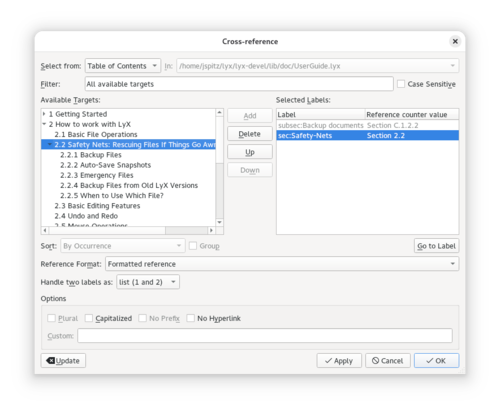Click the Section 2.2 counter value
This screenshot has height=412, width=500.
pyautogui.click(x=386, y=135)
